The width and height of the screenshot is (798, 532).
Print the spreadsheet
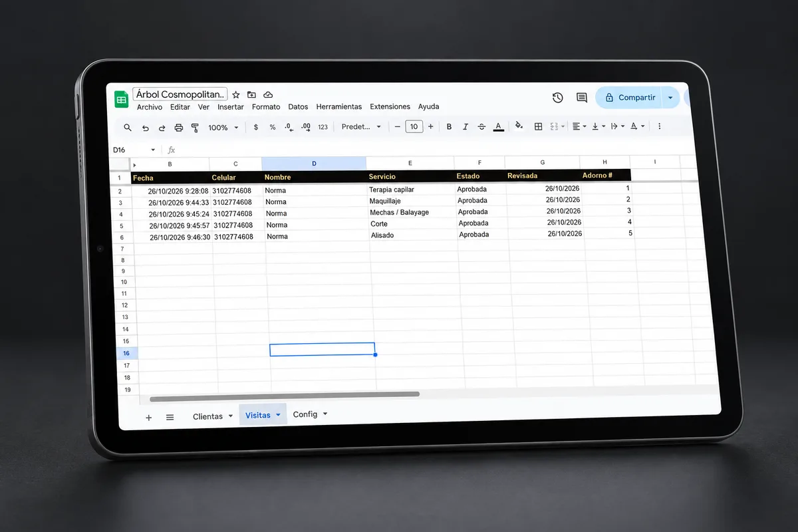click(178, 127)
